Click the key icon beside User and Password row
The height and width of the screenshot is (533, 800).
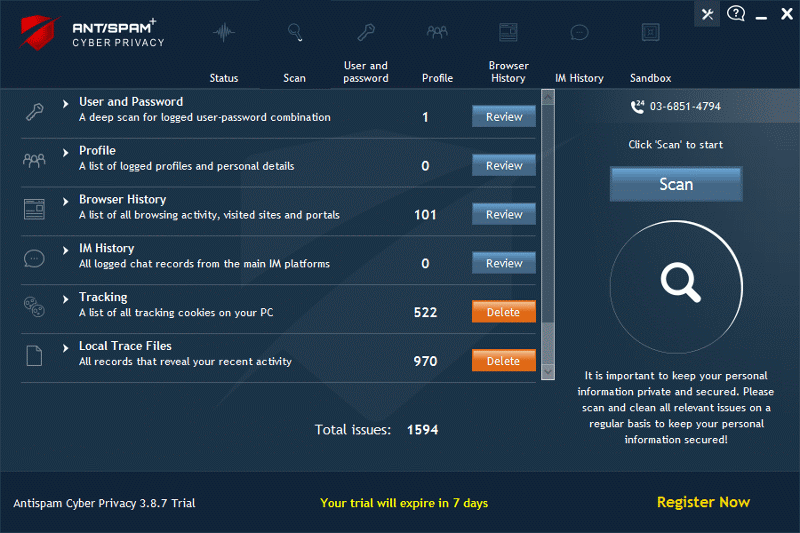[34, 112]
